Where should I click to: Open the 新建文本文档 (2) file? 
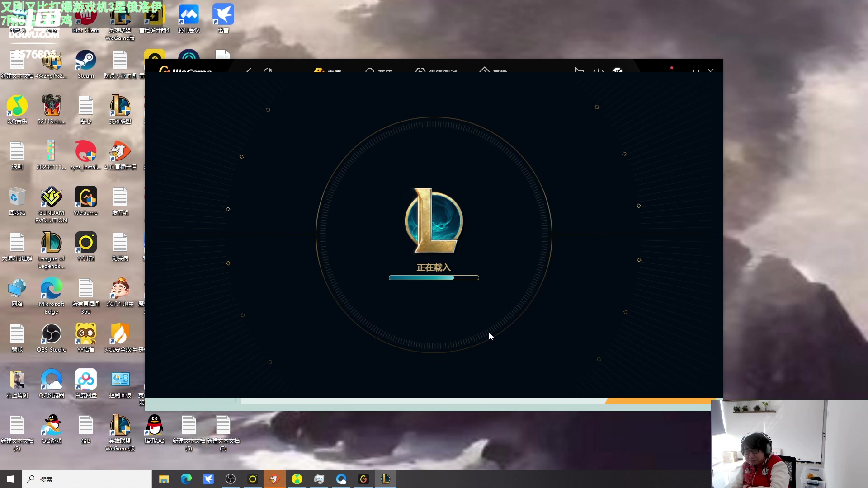[x=17, y=433]
